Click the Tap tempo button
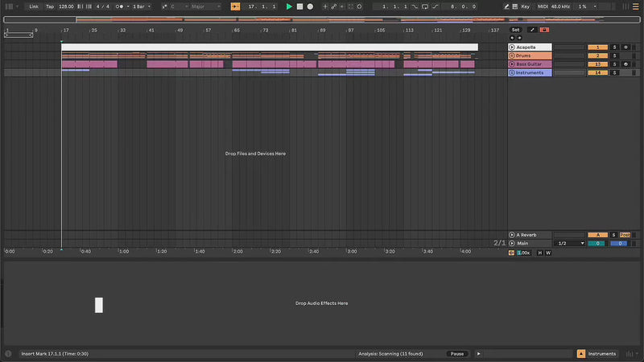The height and width of the screenshot is (362, 644). click(x=50, y=6)
